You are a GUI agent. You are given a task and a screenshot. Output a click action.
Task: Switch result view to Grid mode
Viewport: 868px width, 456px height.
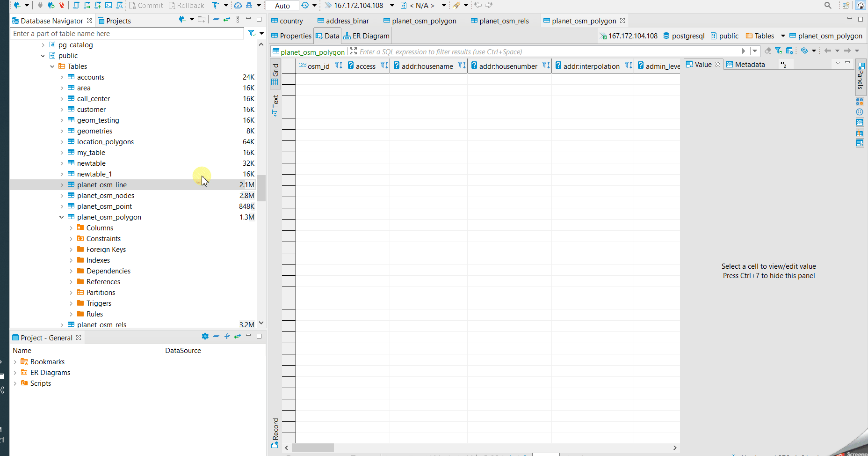pos(275,74)
